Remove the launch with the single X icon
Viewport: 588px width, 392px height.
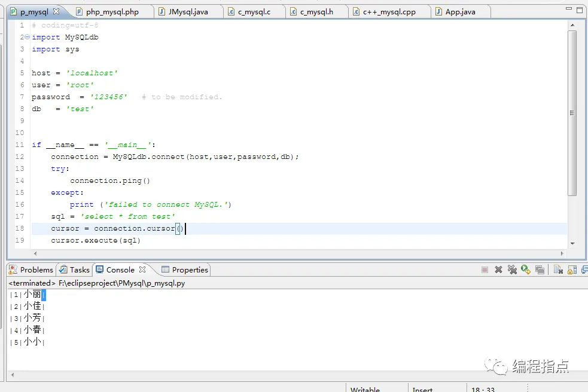point(498,269)
